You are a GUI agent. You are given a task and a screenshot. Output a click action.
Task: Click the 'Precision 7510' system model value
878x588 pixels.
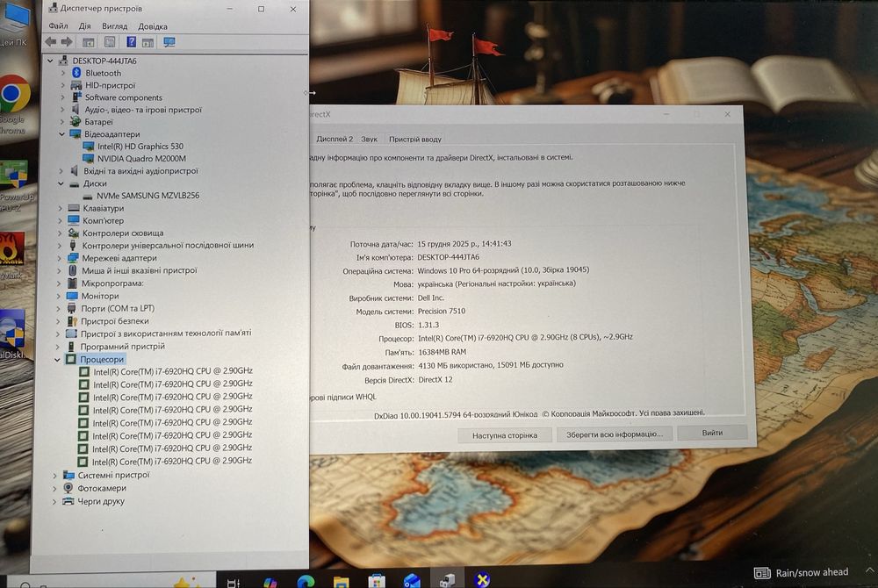442,311
